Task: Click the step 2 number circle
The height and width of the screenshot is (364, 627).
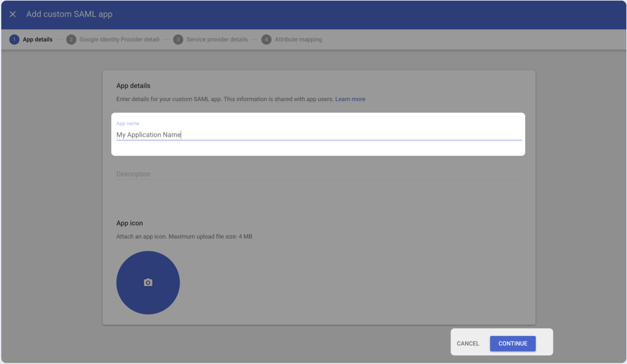Action: click(x=71, y=39)
